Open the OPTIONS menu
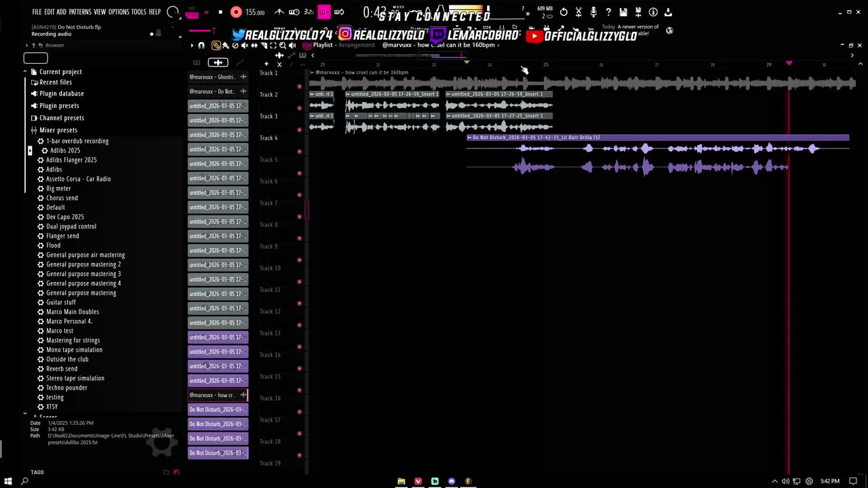Image resolution: width=868 pixels, height=488 pixels. tap(119, 12)
